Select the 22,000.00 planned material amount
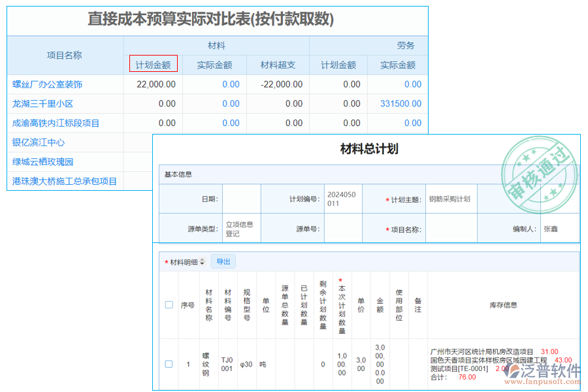 coord(156,84)
